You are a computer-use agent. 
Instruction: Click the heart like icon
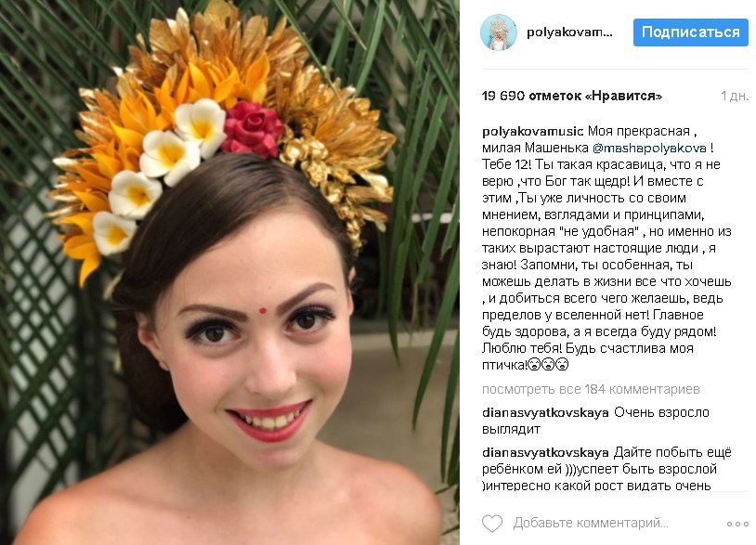492,524
